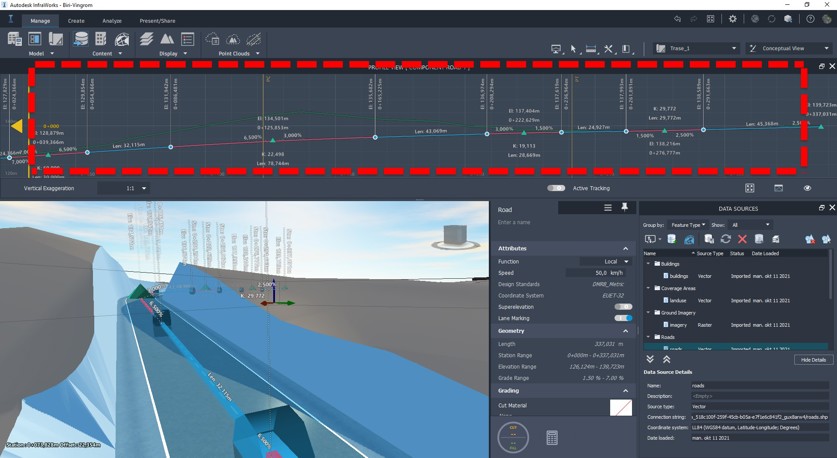Open the Display group menu label

click(168, 53)
